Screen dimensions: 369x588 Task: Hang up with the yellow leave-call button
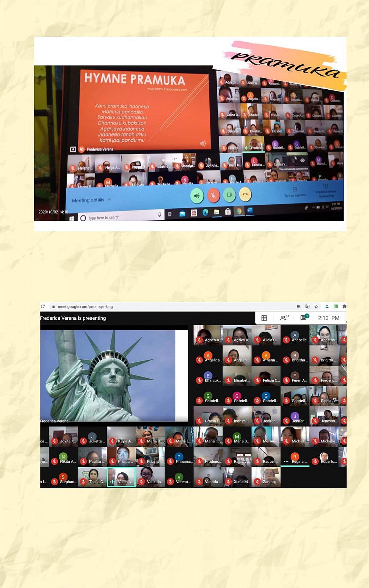[x=245, y=194]
